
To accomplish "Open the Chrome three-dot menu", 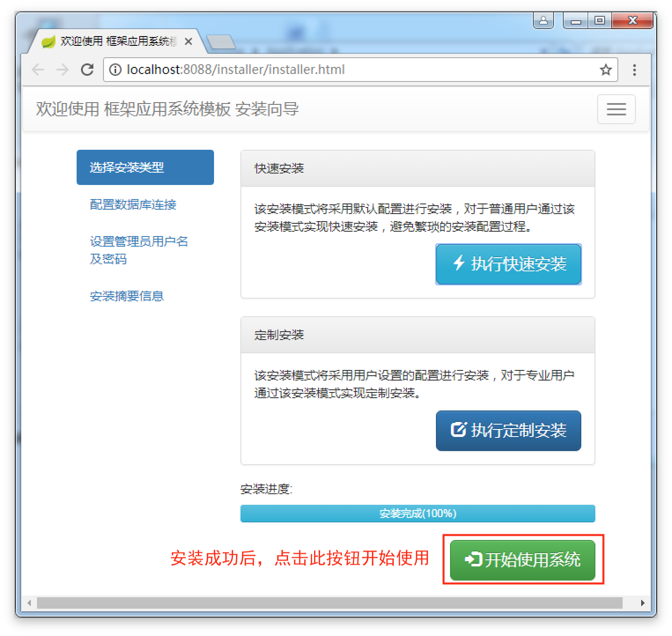I will (x=634, y=70).
